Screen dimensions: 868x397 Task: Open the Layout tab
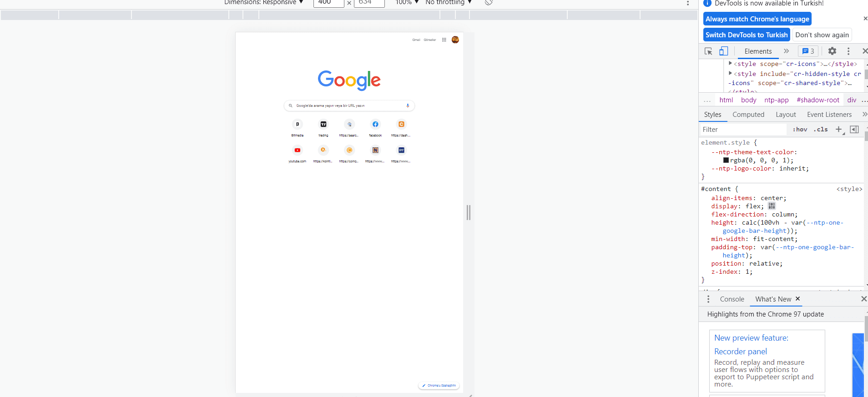[x=786, y=115]
